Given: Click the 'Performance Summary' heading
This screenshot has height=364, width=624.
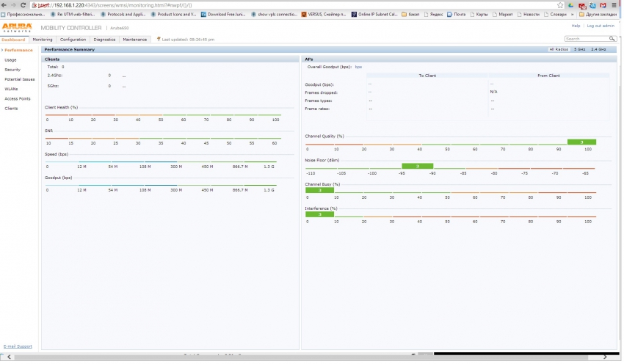Looking at the screenshot, I should [x=70, y=50].
